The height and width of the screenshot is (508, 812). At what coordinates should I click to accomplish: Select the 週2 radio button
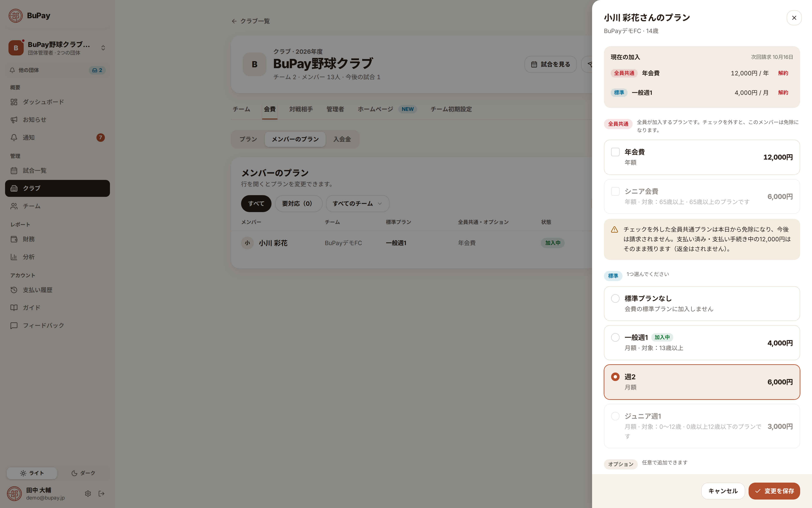(x=615, y=377)
